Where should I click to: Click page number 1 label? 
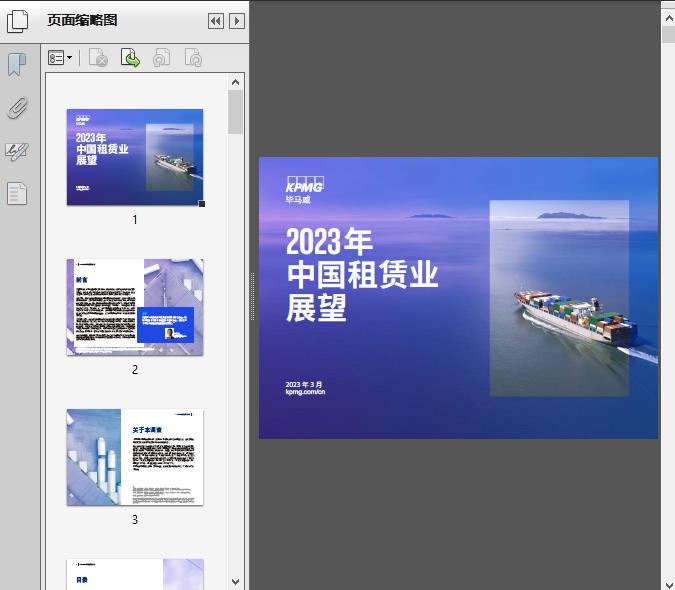tap(135, 220)
